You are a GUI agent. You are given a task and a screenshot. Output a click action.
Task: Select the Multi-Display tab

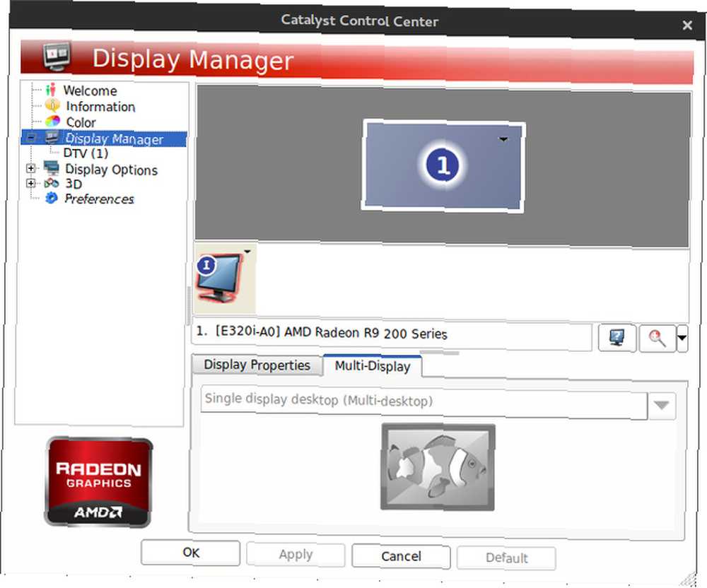coord(373,366)
